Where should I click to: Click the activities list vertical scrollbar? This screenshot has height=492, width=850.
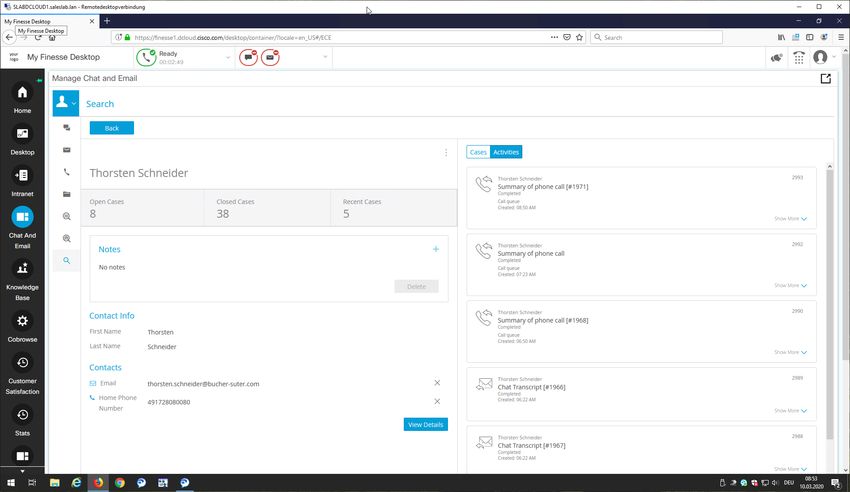pyautogui.click(x=829, y=303)
